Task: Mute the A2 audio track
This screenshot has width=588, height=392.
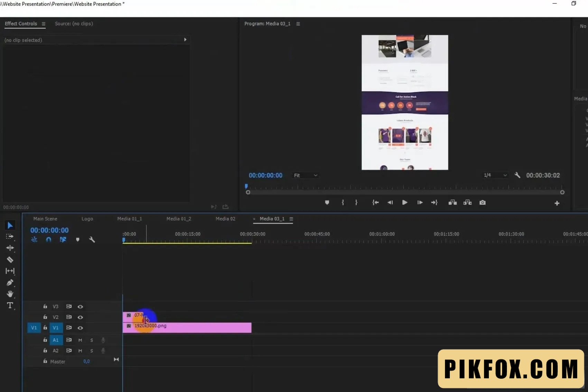Action: (80, 351)
